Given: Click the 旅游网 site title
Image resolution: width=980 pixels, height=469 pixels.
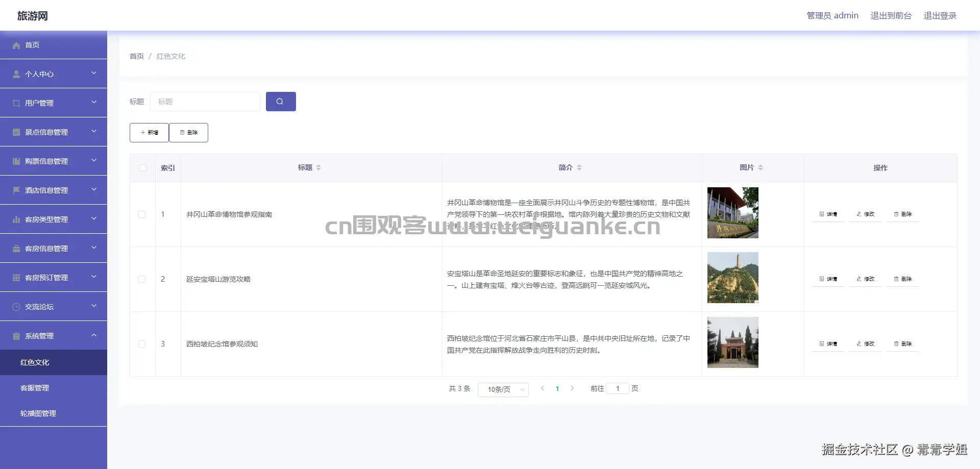Looking at the screenshot, I should (x=33, y=16).
